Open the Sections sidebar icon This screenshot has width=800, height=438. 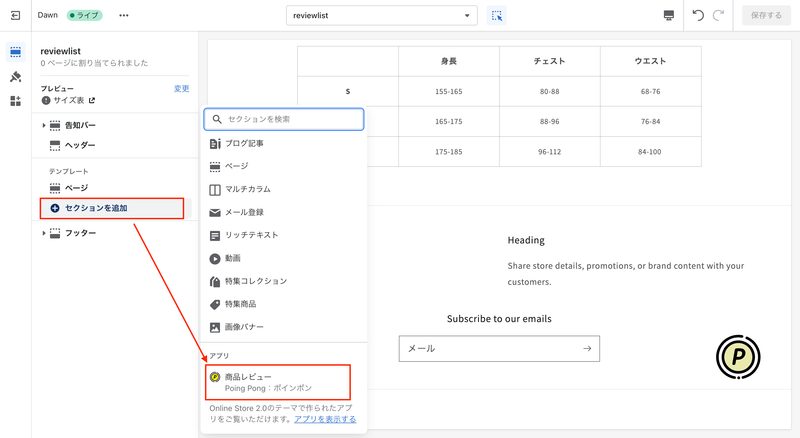[x=15, y=52]
